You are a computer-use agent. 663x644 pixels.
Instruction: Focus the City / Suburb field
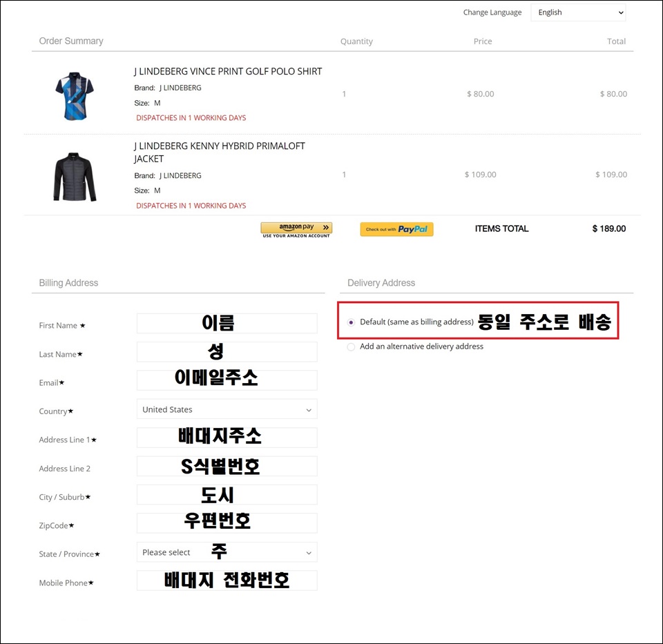point(227,495)
